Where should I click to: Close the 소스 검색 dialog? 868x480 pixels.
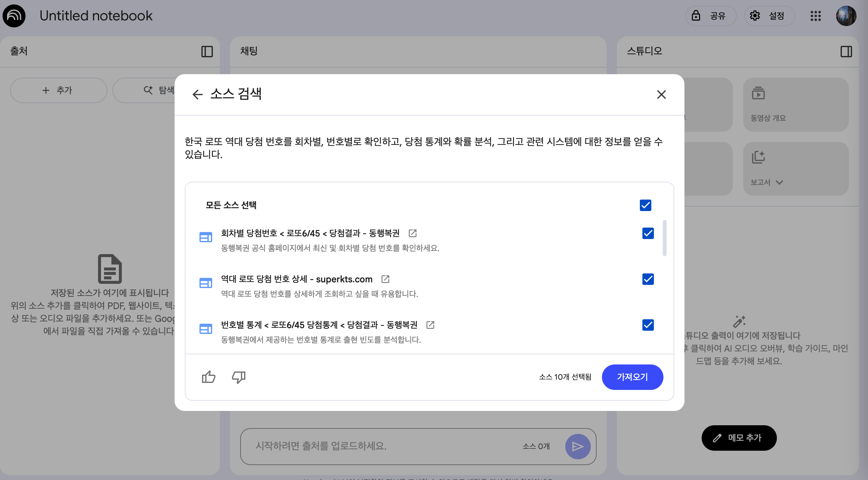click(661, 94)
